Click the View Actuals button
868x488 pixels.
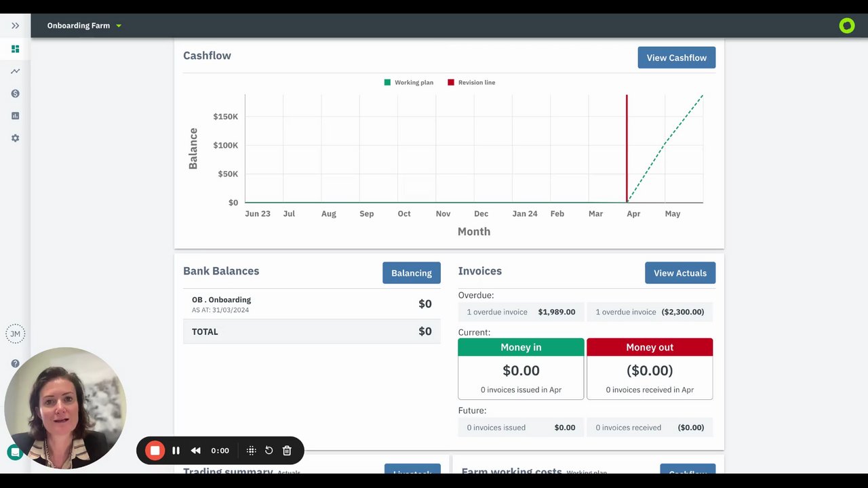click(679, 273)
